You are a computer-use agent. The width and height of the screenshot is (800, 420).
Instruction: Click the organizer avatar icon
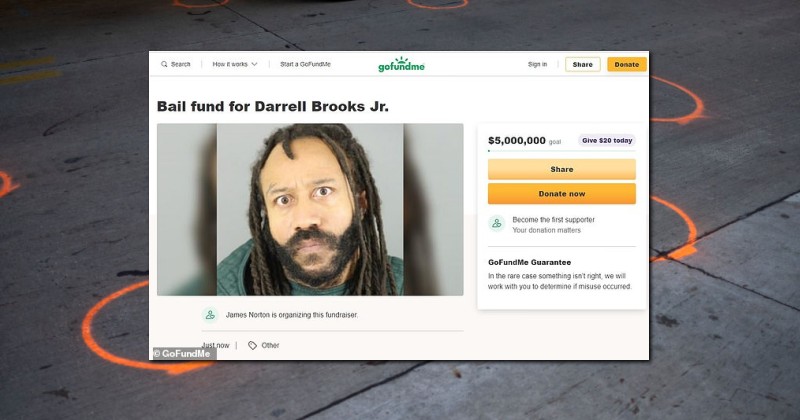[x=210, y=315]
